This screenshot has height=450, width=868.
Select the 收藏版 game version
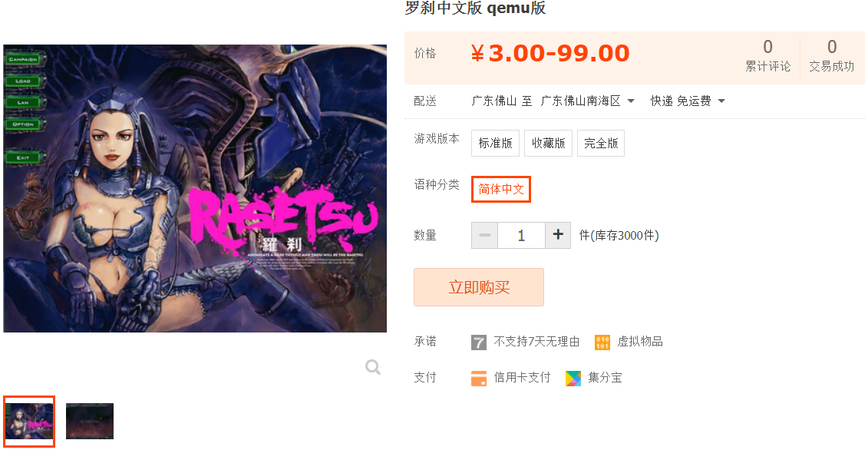click(548, 143)
